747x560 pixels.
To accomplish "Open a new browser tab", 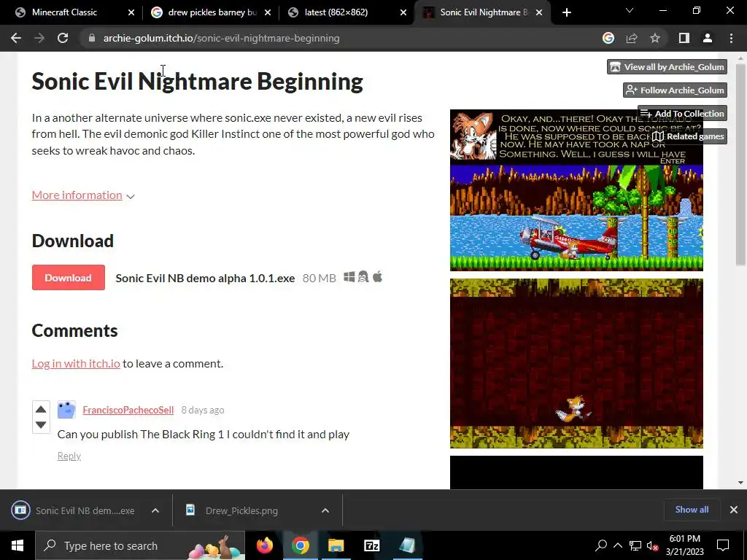I will 566,12.
